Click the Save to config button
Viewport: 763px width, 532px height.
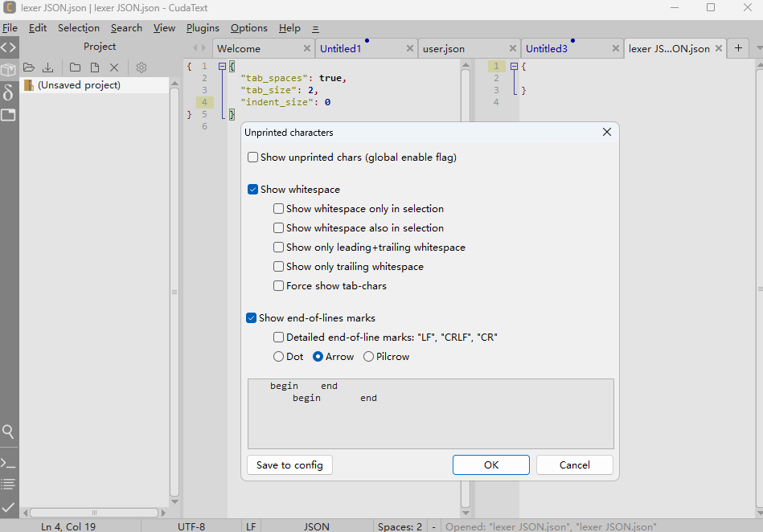click(x=289, y=464)
